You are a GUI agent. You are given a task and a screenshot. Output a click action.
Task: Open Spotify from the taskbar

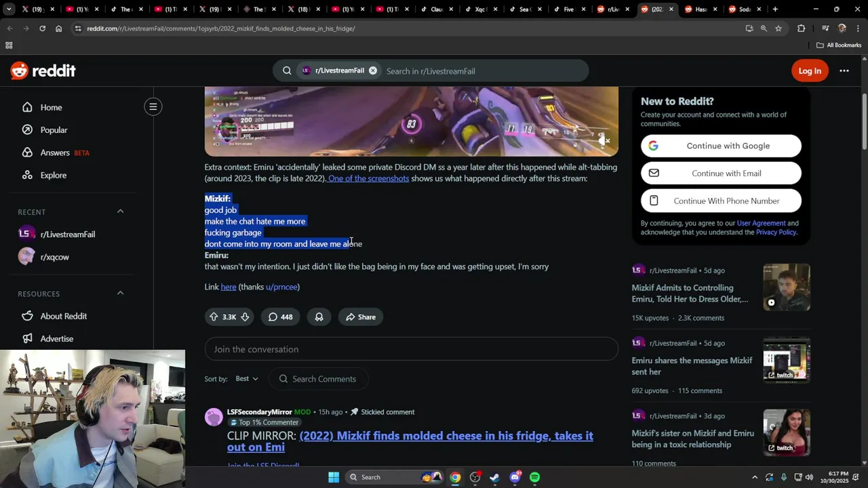pyautogui.click(x=534, y=477)
